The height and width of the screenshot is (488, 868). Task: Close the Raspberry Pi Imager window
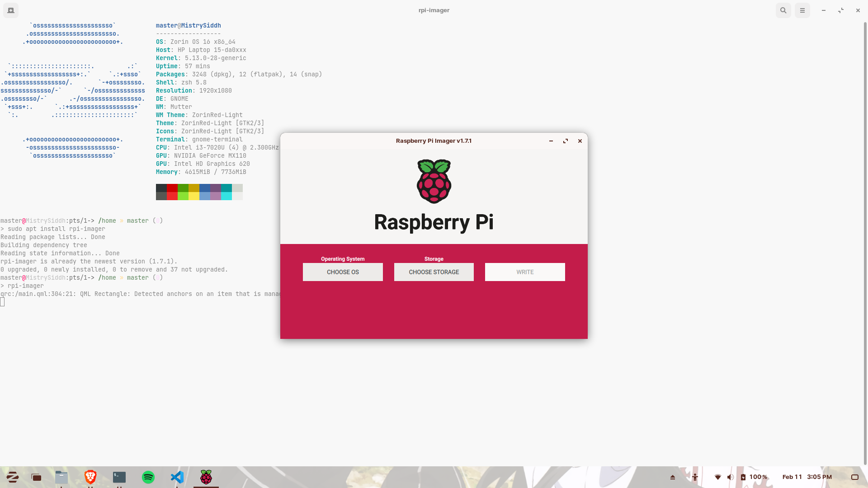coord(580,141)
